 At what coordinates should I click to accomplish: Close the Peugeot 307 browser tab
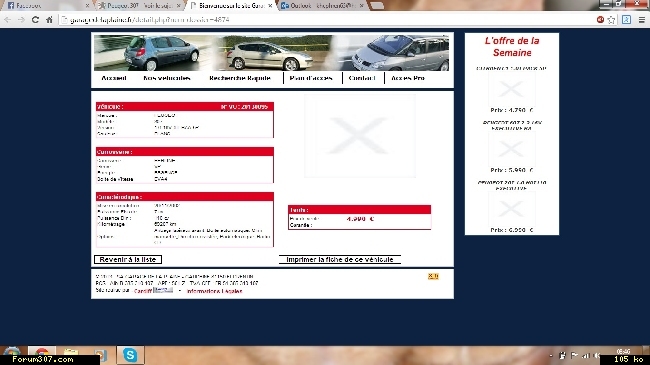coord(179,6)
